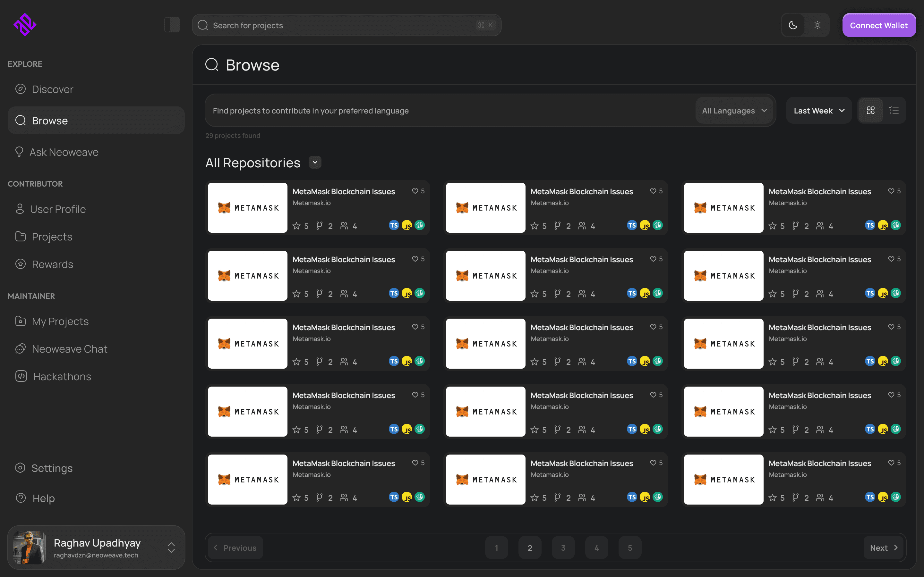Open Ask Neoweave menu item
Image resolution: width=924 pixels, height=577 pixels.
pos(64,152)
